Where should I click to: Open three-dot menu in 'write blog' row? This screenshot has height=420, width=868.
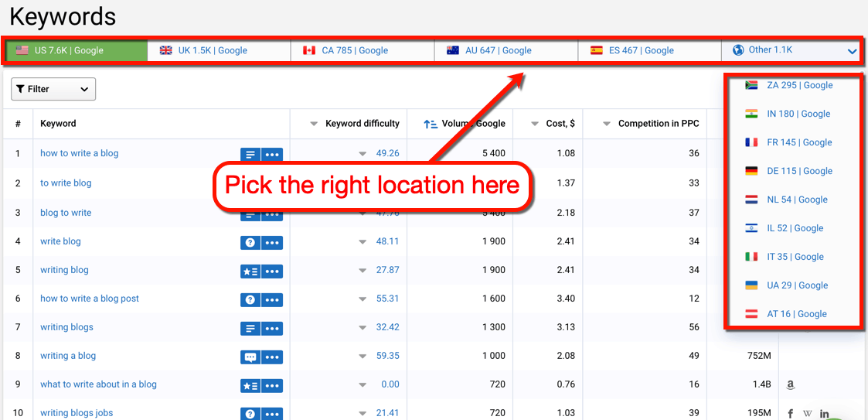(x=272, y=243)
